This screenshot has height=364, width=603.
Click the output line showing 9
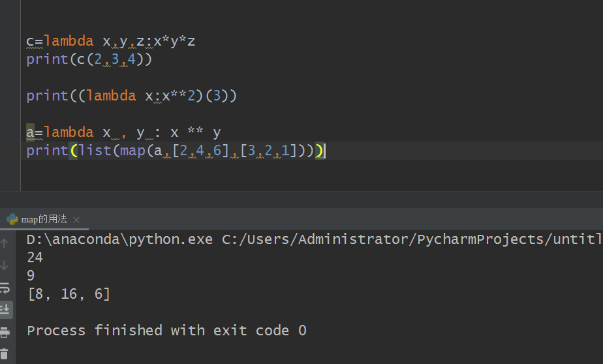(31, 275)
